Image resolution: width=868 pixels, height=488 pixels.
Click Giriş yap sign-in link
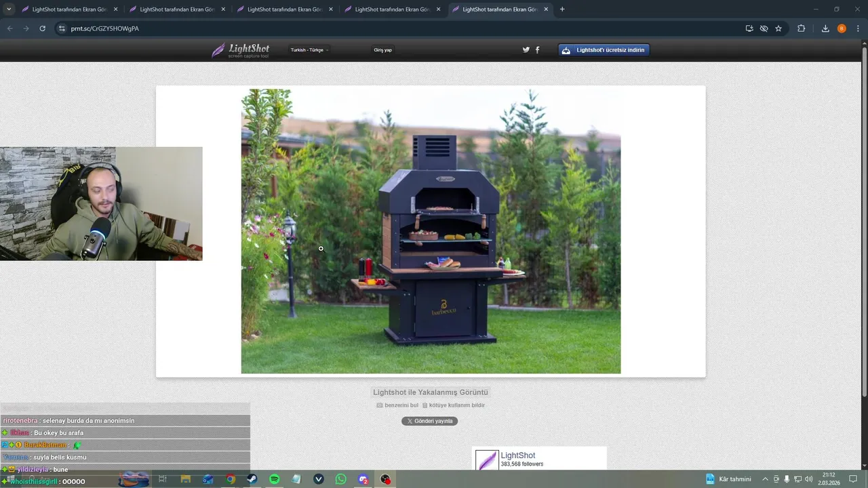click(383, 50)
